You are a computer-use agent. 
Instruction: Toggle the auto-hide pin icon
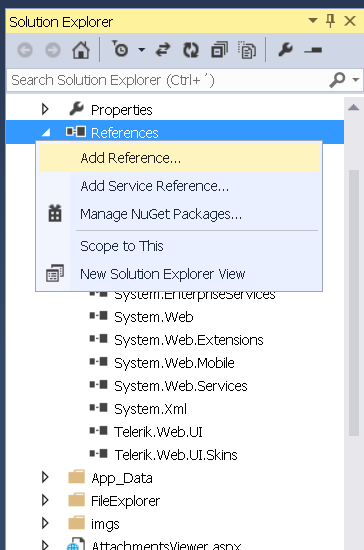pos(330,21)
